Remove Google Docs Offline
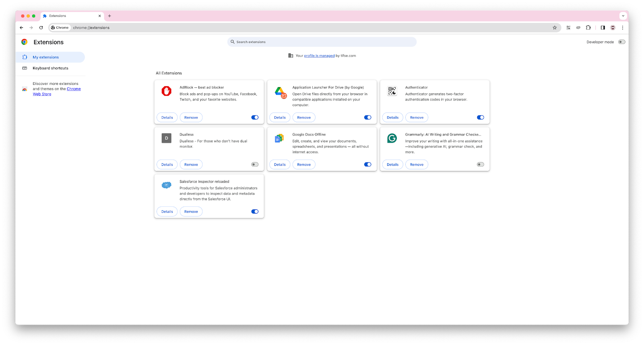The height and width of the screenshot is (345, 644). pos(304,164)
